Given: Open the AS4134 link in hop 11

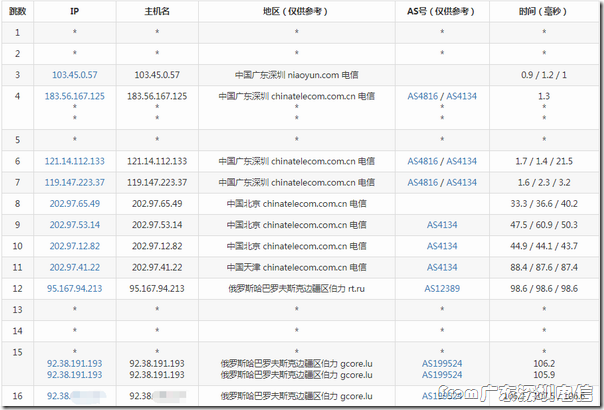Looking at the screenshot, I should (442, 267).
